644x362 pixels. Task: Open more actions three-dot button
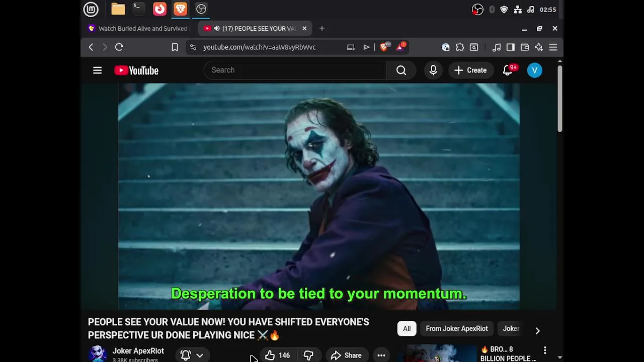click(x=381, y=355)
